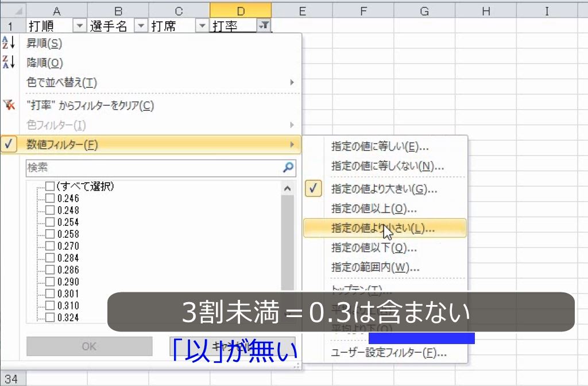
Task: Click the clear filter funnel icon
Action: 9,105
